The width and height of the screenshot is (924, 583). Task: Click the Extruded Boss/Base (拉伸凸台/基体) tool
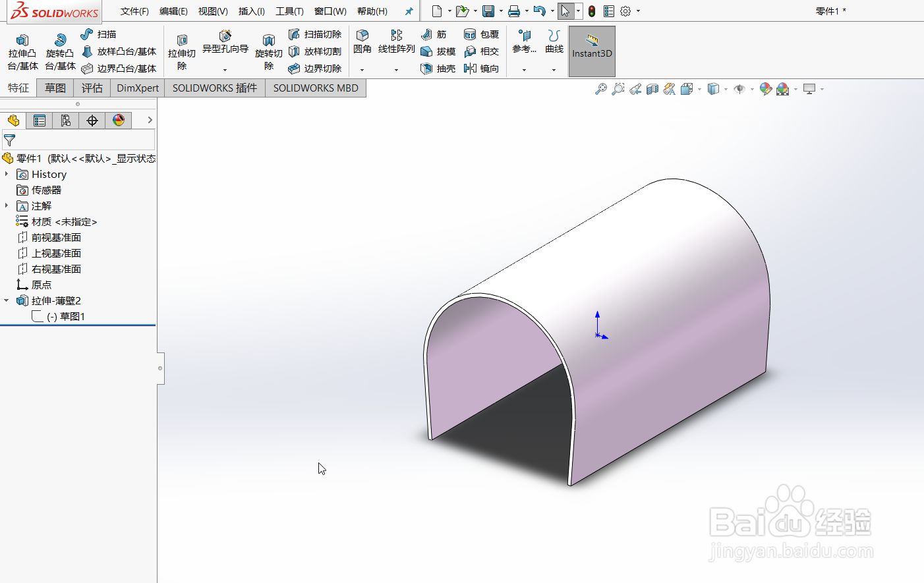(22, 52)
